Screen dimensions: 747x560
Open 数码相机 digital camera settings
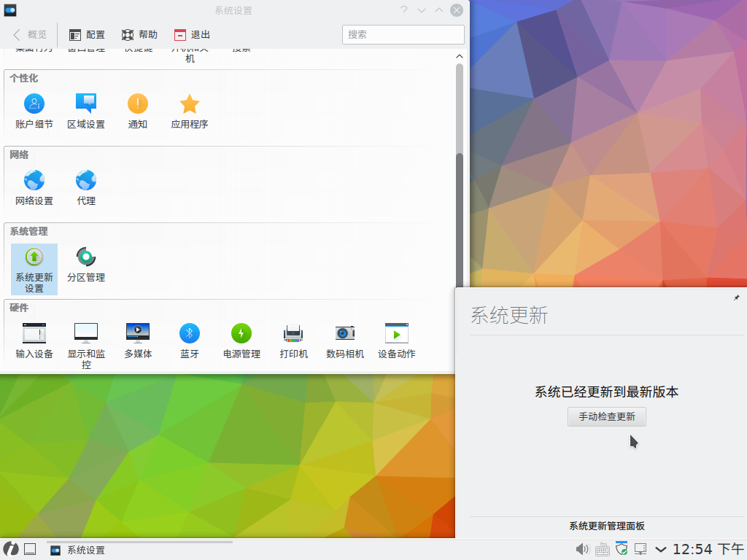[345, 341]
